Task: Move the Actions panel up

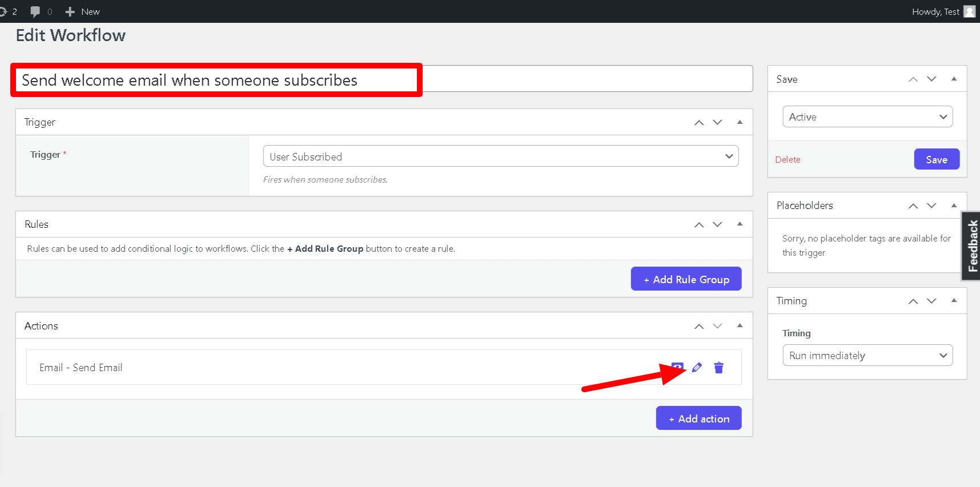Action: point(699,326)
